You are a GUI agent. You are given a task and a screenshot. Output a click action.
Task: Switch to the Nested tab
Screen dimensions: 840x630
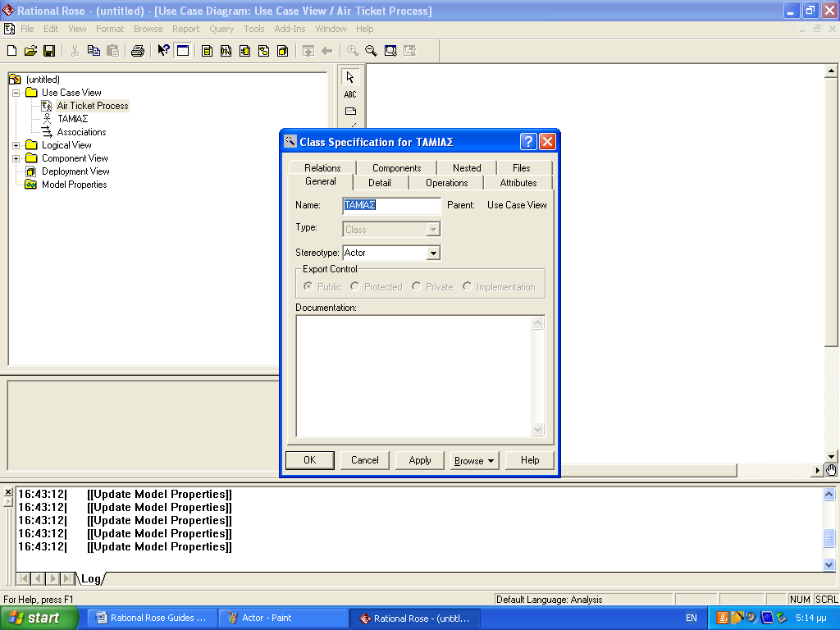click(x=467, y=167)
